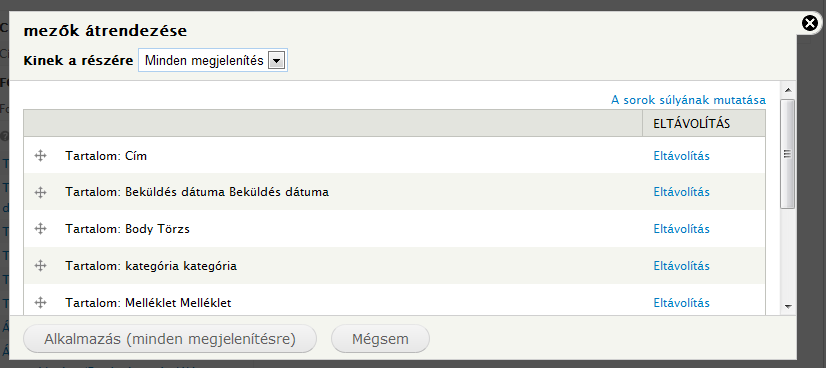
Task: Remove the Body Törzs field
Action: pos(681,229)
